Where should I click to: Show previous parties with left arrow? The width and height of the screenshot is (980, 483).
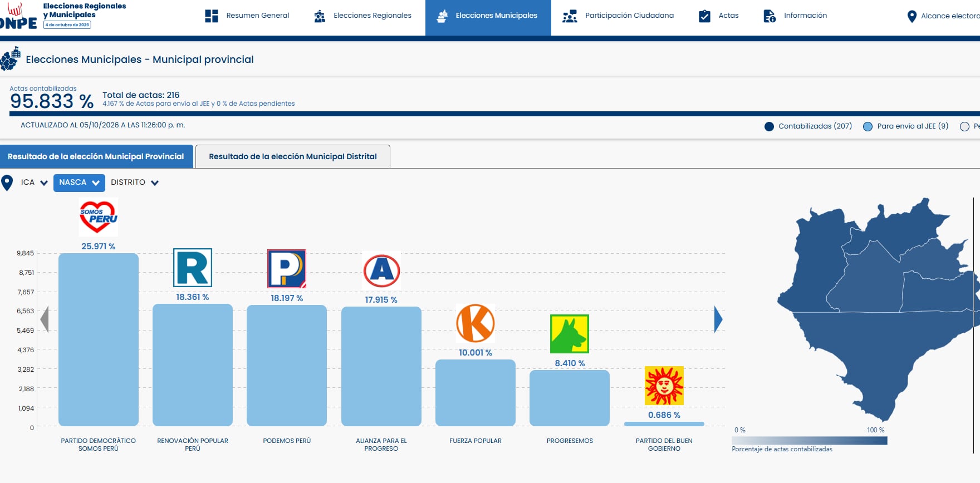click(45, 319)
